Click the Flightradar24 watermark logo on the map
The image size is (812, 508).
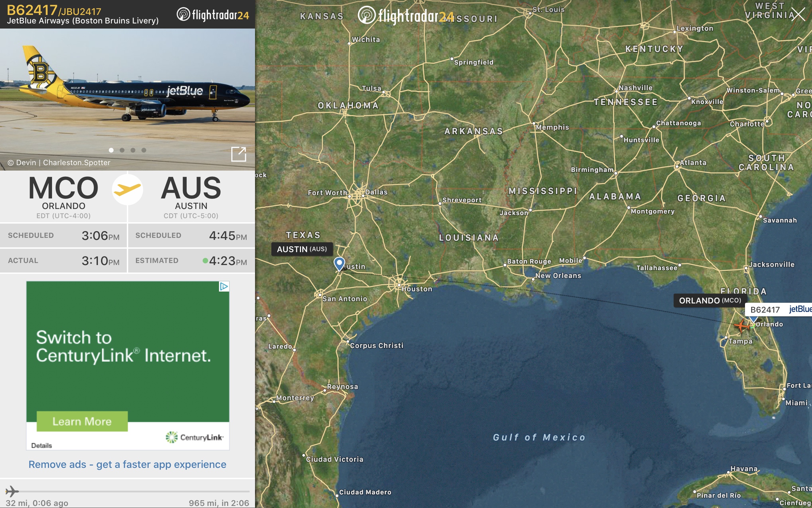pyautogui.click(x=406, y=15)
